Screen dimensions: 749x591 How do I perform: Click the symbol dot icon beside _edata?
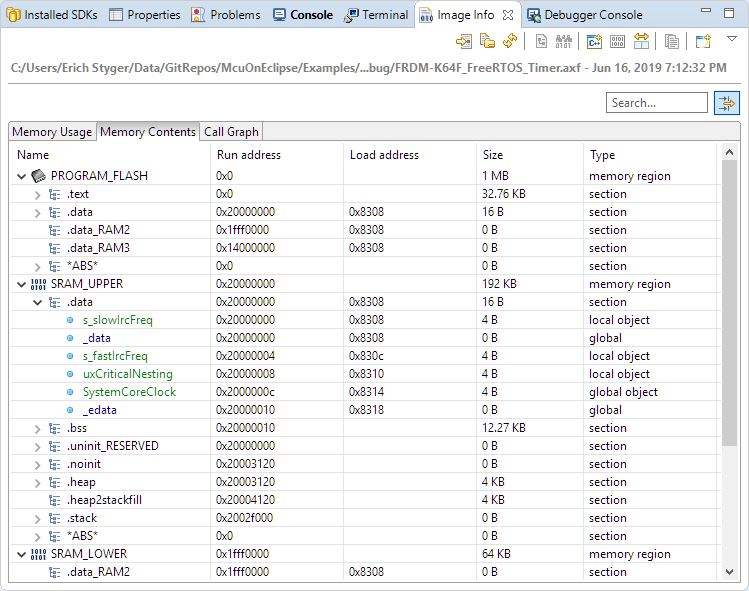point(70,410)
